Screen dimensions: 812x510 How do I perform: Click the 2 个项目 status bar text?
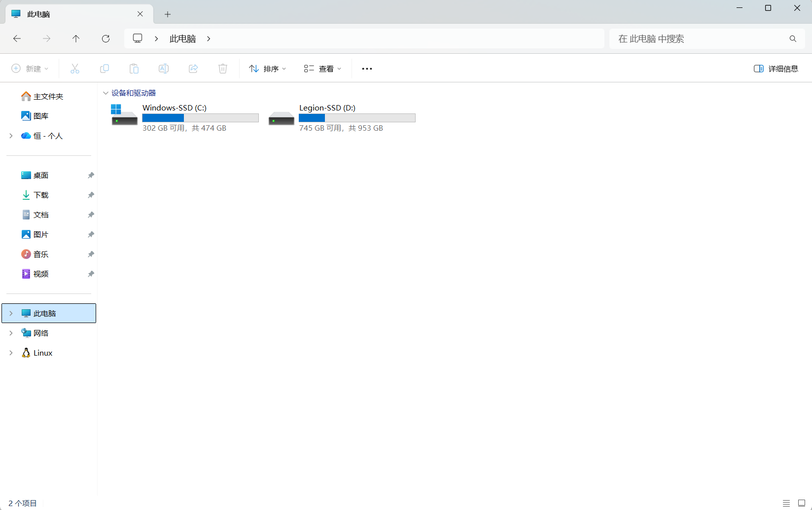(23, 503)
